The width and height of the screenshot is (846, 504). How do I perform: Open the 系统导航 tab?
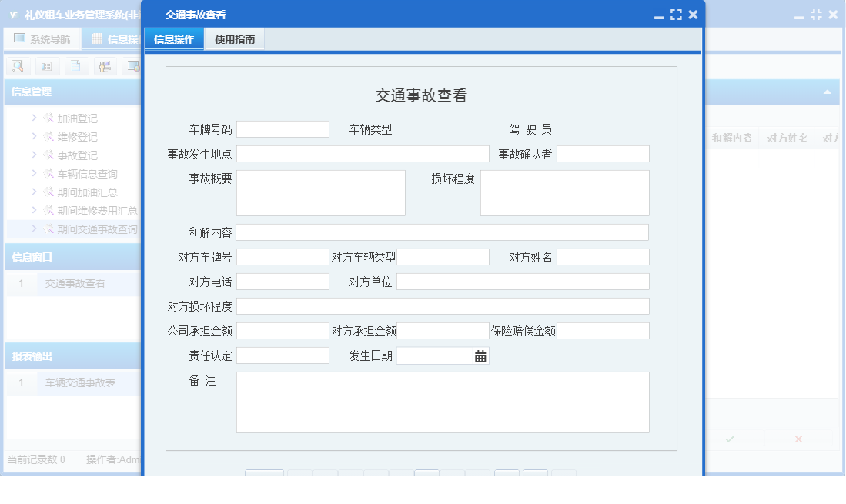(x=42, y=39)
